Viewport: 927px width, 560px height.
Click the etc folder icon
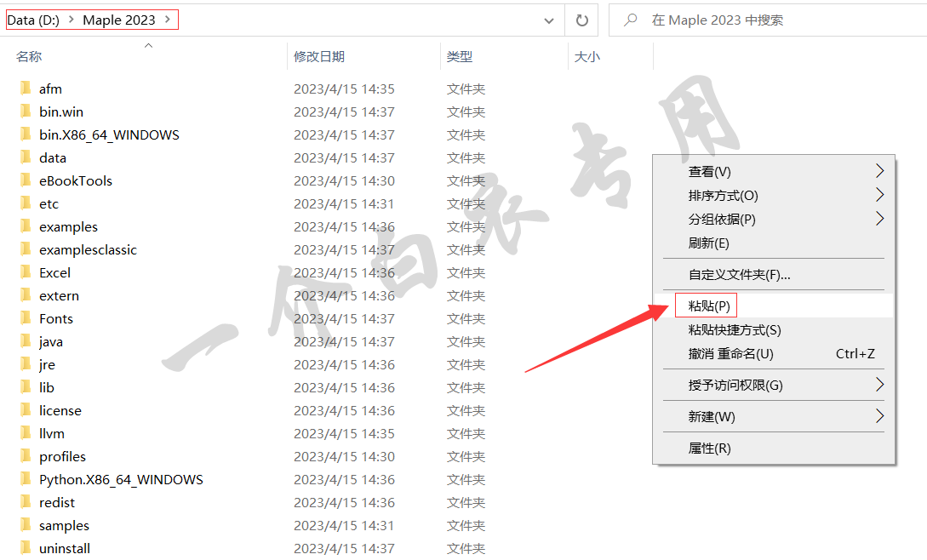26,204
